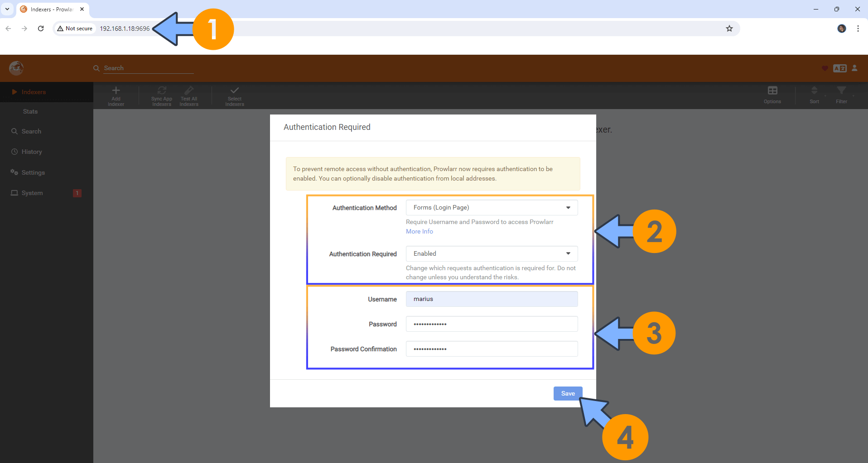
Task: Click the Prowlarr logo icon
Action: (16, 68)
